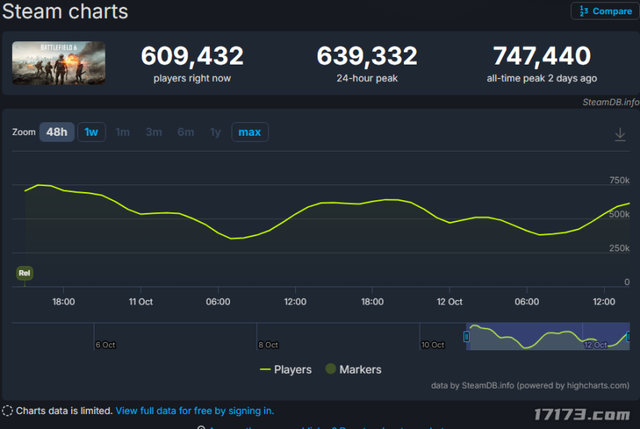Click the navigator left range handle
The image size is (640, 429).
click(466, 337)
